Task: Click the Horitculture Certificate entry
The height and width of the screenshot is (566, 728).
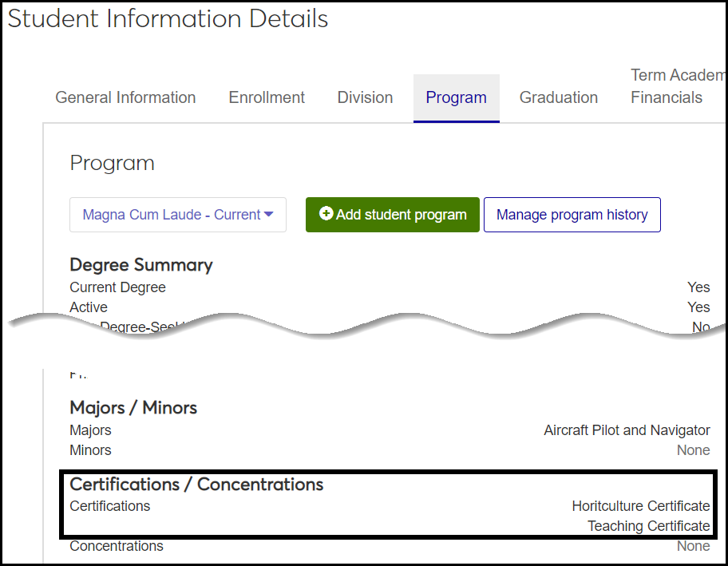Action: pyautogui.click(x=640, y=506)
